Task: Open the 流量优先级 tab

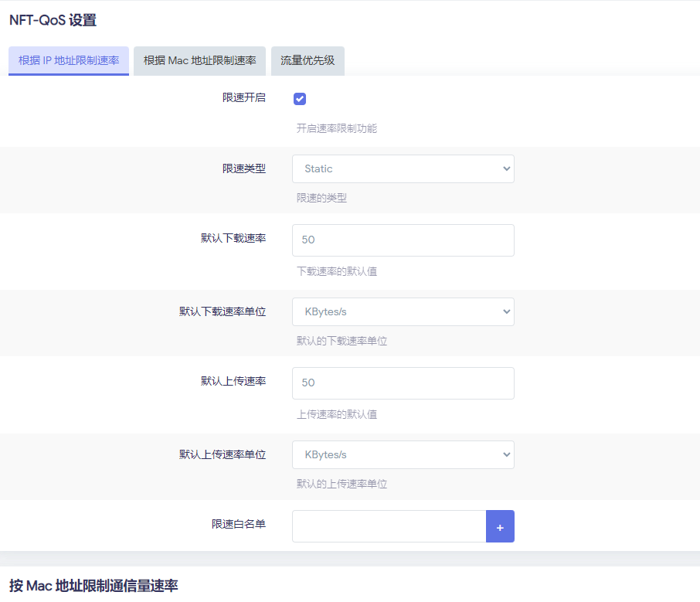Action: 307,60
